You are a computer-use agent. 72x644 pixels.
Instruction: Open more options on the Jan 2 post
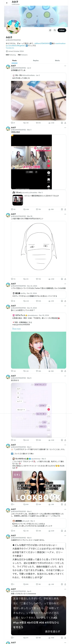(x=65, y=66)
